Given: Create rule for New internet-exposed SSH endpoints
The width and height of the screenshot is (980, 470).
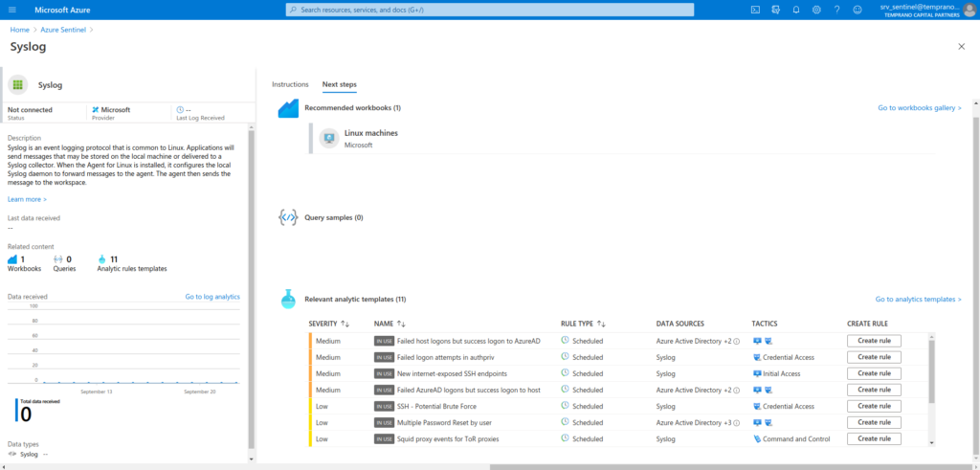Looking at the screenshot, I should coord(874,373).
